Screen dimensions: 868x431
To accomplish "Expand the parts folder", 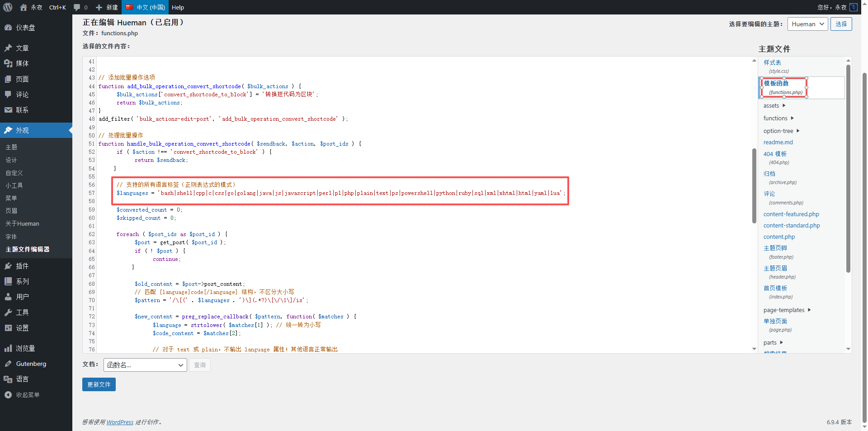I will pyautogui.click(x=773, y=342).
